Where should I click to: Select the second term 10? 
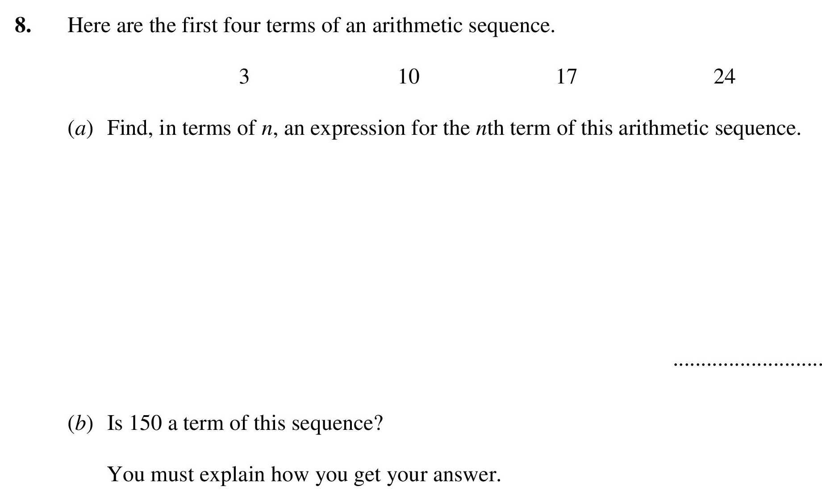click(x=409, y=77)
